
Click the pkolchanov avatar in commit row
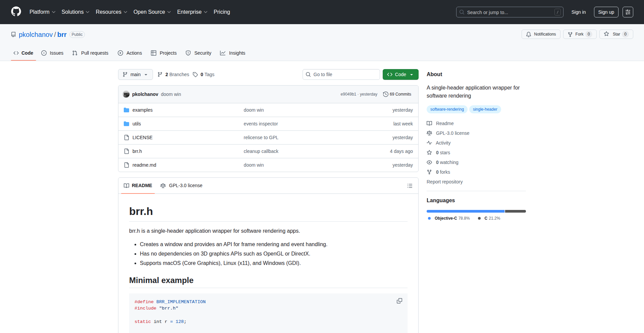[126, 94]
